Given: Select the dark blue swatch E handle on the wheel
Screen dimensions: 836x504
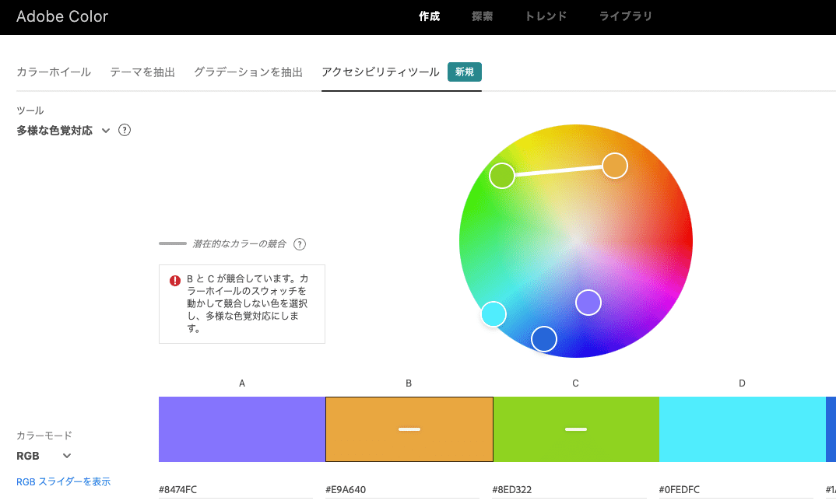Looking at the screenshot, I should pos(543,338).
